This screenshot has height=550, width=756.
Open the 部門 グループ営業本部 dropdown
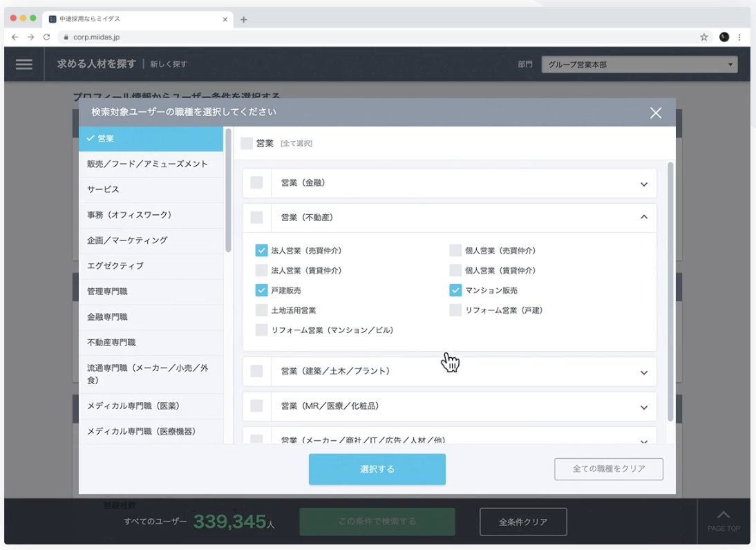point(639,65)
